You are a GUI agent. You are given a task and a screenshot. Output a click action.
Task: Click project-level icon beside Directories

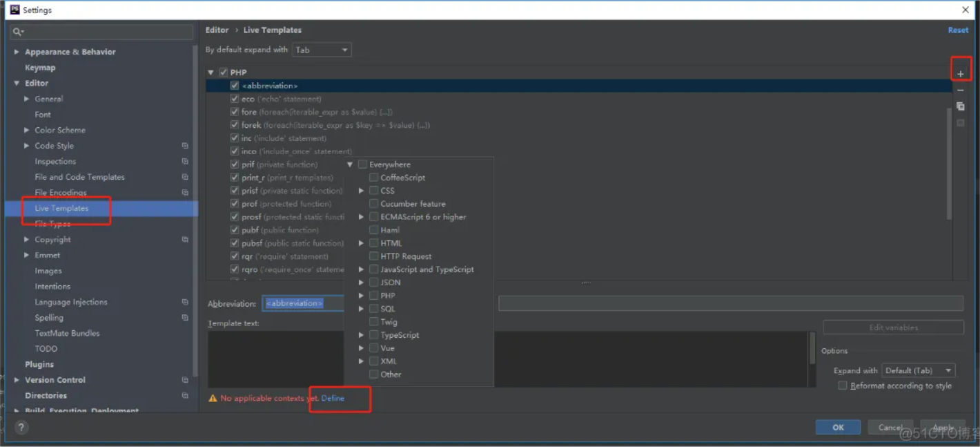click(185, 396)
